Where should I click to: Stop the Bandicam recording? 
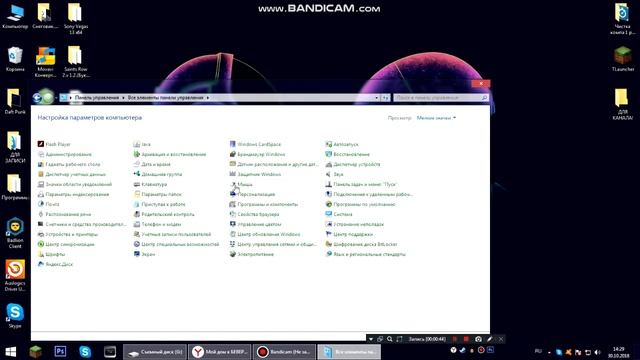pyautogui.click(x=466, y=339)
